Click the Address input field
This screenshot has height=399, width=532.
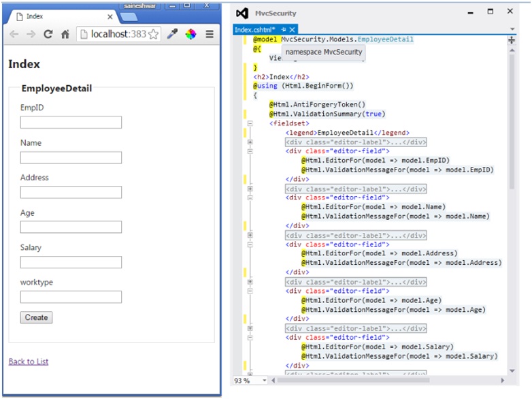71,192
